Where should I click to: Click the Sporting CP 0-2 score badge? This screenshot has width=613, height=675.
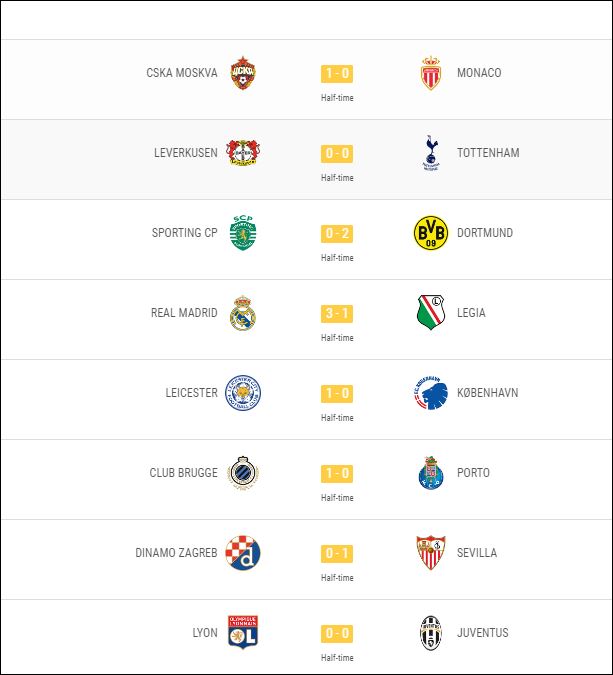[337, 233]
